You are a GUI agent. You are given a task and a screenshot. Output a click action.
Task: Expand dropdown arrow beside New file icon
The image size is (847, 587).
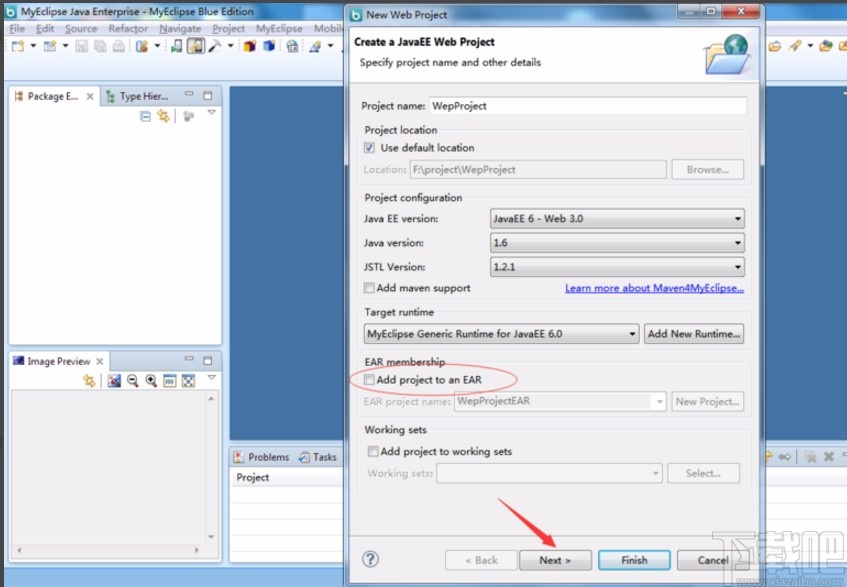click(x=33, y=46)
